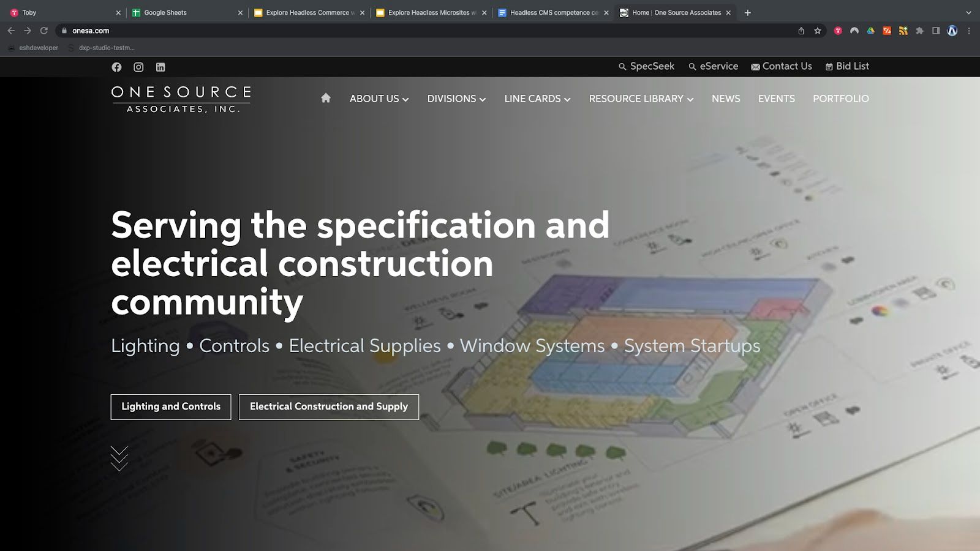This screenshot has width=980, height=551.
Task: Expand the Divisions dropdown menu
Action: click(x=456, y=99)
